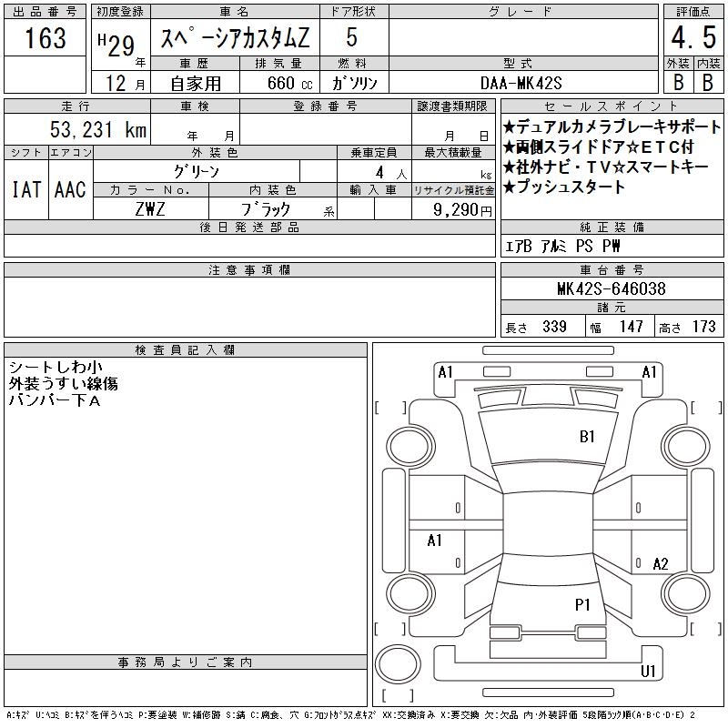This screenshot has height=728, width=728.
Task: Click the A1 mark on the left door
Action: (434, 541)
